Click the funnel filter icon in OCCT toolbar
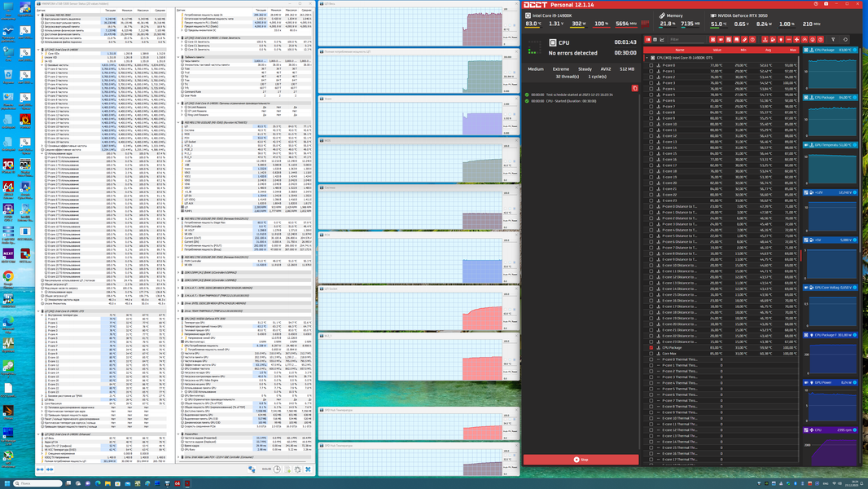The height and width of the screenshot is (489, 868). 833,39
